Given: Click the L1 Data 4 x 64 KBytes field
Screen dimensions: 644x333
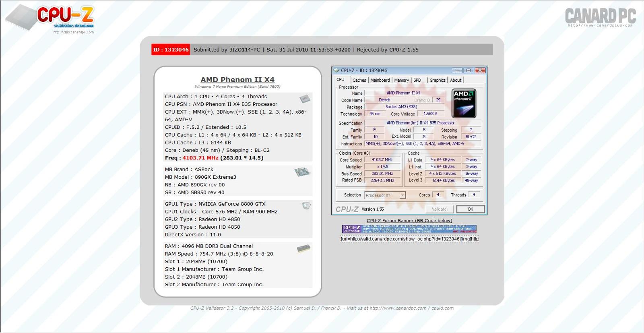Looking at the screenshot, I should 442,160.
